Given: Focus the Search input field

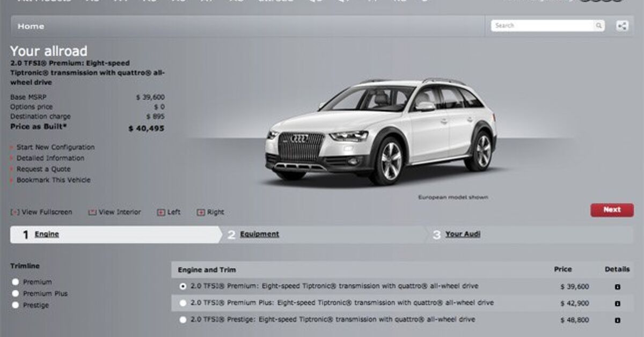Looking at the screenshot, I should (543, 25).
